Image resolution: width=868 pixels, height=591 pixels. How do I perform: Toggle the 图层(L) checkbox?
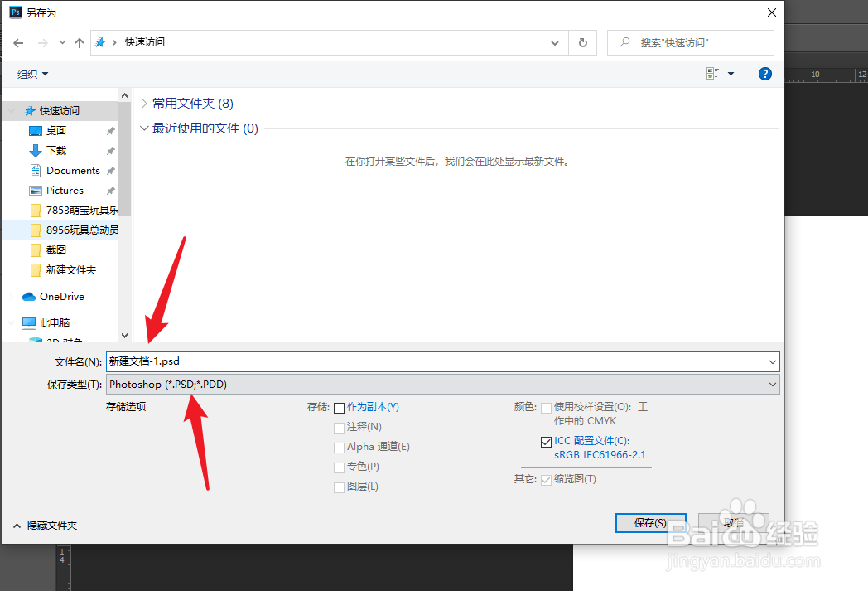tap(340, 488)
